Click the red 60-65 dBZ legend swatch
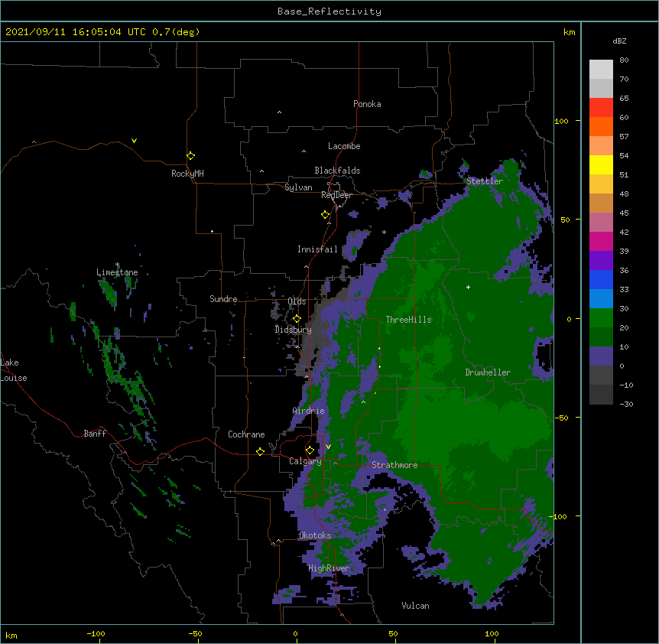 (x=601, y=107)
